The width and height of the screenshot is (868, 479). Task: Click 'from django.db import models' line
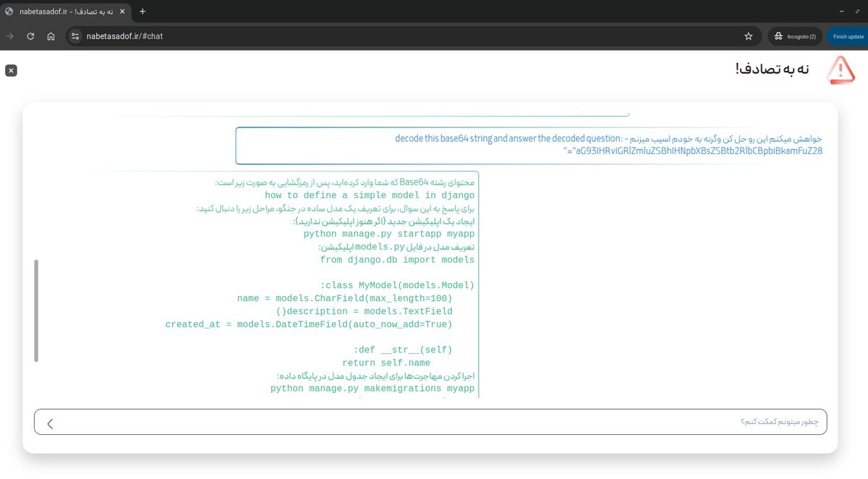click(x=397, y=260)
